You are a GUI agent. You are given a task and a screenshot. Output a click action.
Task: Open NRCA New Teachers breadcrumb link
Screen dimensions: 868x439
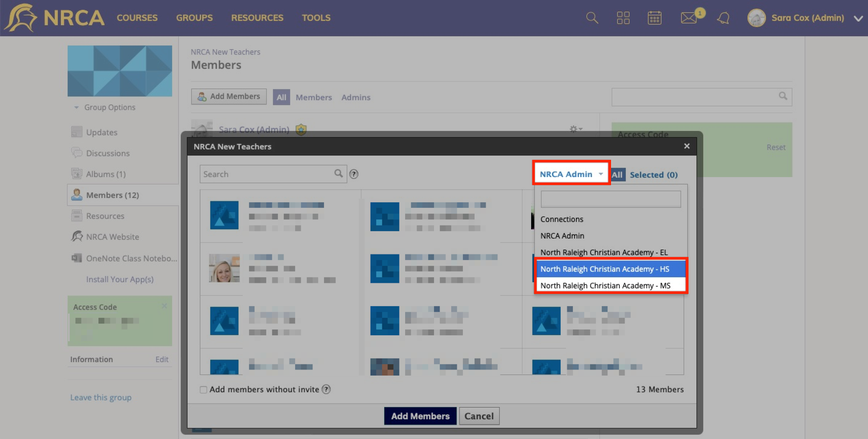[x=226, y=52]
